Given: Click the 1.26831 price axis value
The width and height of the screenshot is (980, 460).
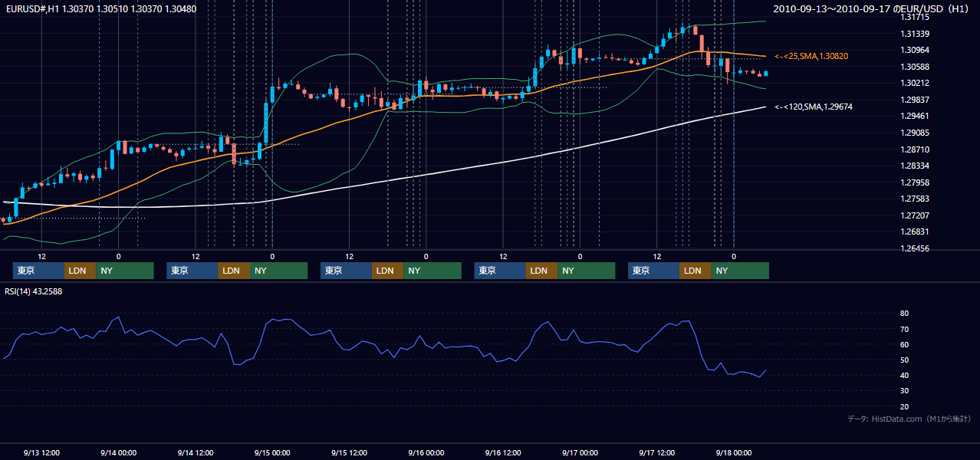Looking at the screenshot, I should [915, 232].
